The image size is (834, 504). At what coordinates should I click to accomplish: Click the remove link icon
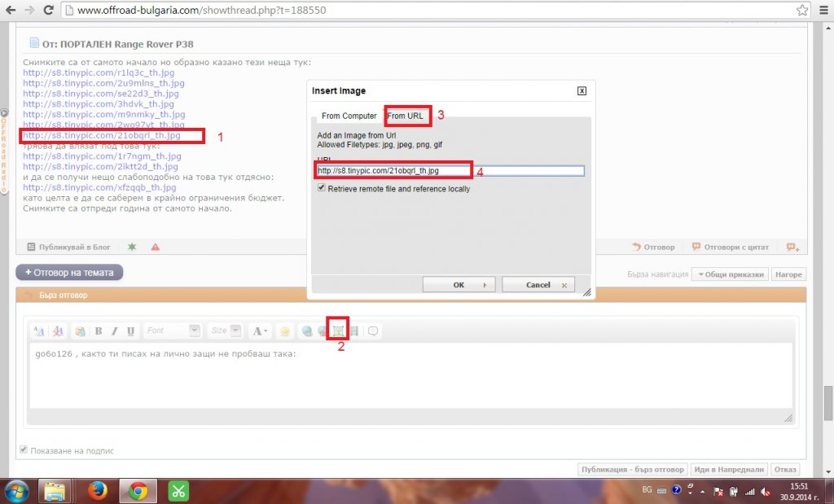tap(322, 331)
